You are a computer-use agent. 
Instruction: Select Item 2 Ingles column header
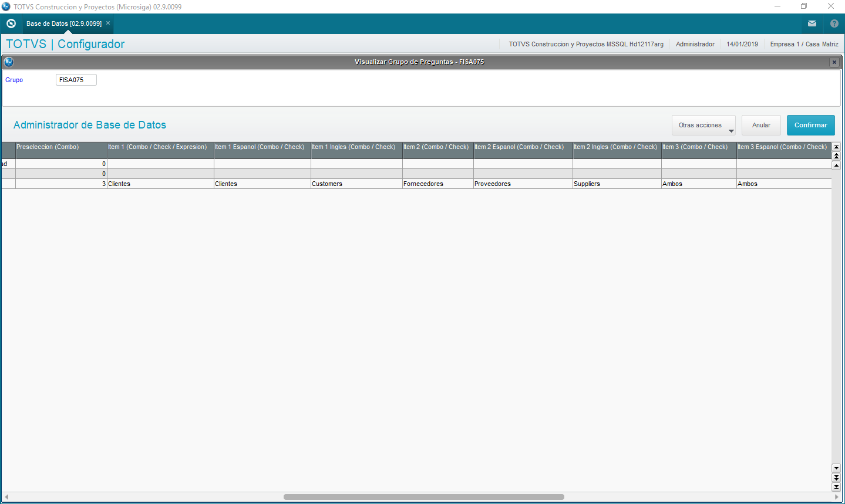617,150
